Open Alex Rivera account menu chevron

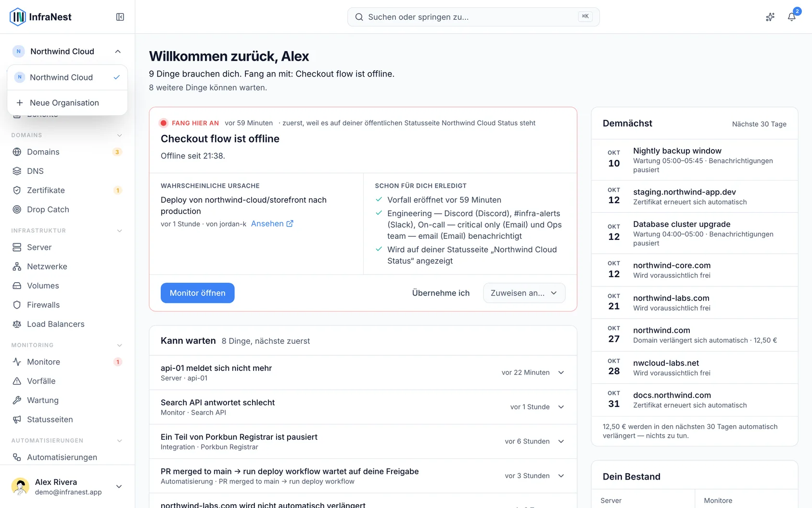click(x=119, y=486)
